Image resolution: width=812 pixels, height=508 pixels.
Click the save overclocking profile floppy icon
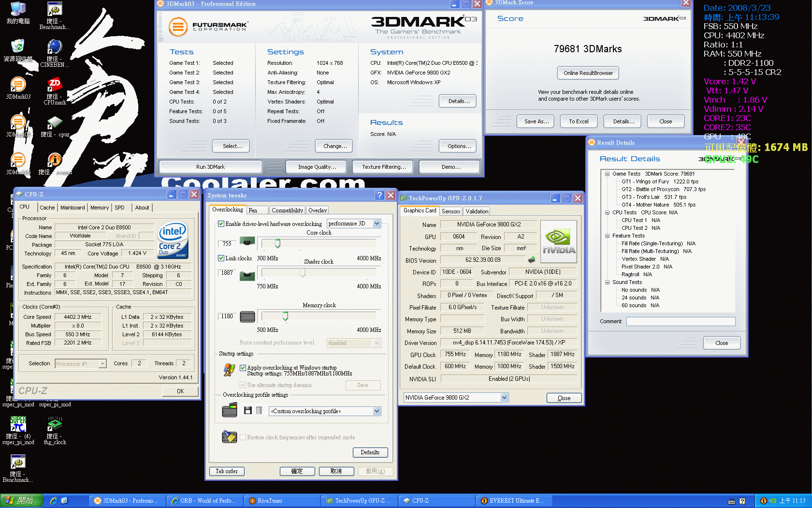coord(247,411)
